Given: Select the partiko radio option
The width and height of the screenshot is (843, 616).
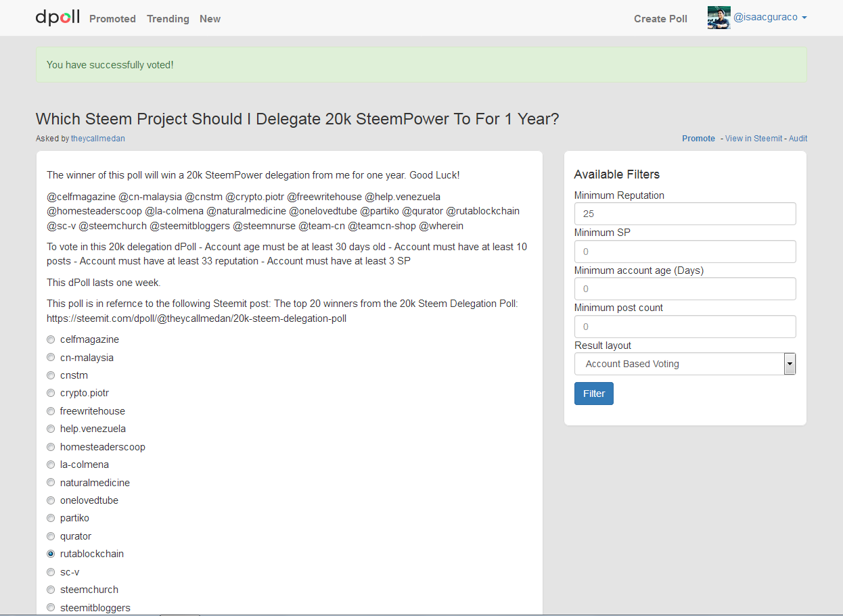Looking at the screenshot, I should (x=51, y=518).
